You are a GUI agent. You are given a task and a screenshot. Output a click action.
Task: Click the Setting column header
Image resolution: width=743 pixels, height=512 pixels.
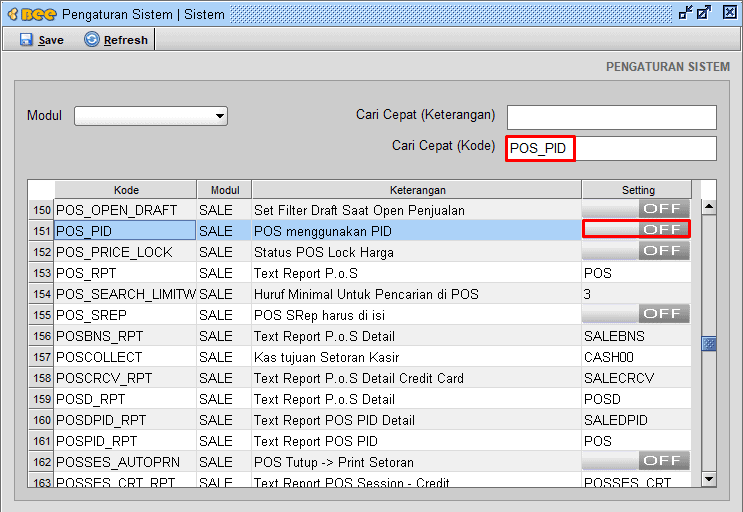637,190
